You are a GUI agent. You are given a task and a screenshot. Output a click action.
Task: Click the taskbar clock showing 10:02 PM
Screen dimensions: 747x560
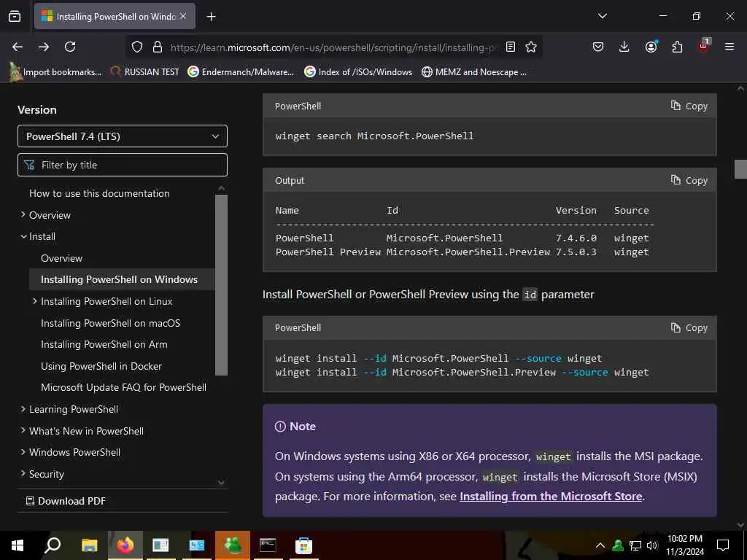click(684, 545)
